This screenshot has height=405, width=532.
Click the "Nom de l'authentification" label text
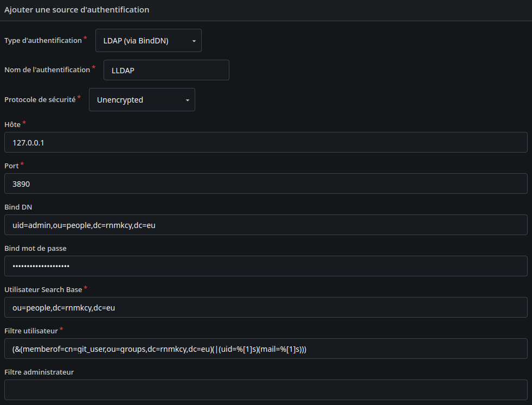pos(47,69)
